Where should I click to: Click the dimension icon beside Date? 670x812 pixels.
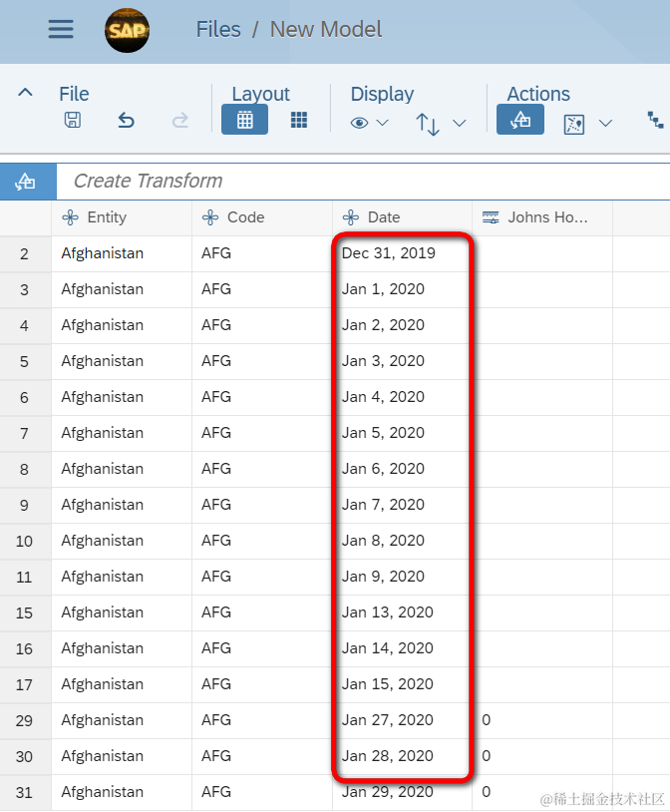(x=351, y=217)
